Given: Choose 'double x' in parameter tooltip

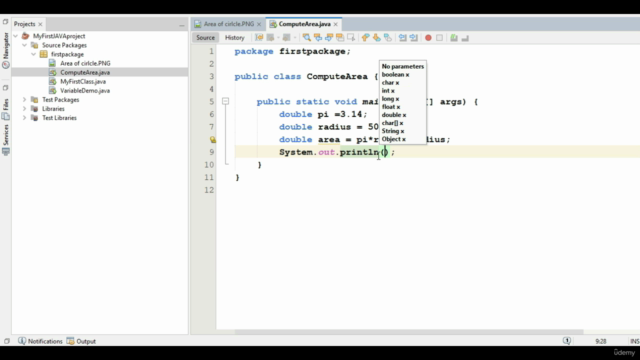Looking at the screenshot, I should click(x=394, y=115).
